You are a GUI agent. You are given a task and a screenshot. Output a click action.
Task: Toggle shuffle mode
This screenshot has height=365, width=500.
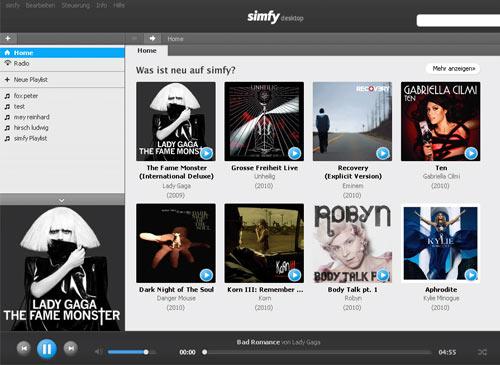pyautogui.click(x=482, y=352)
